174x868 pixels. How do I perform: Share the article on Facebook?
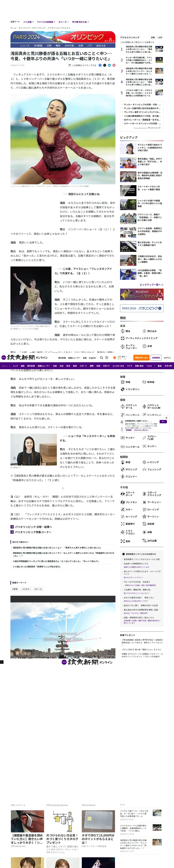[100, 65]
